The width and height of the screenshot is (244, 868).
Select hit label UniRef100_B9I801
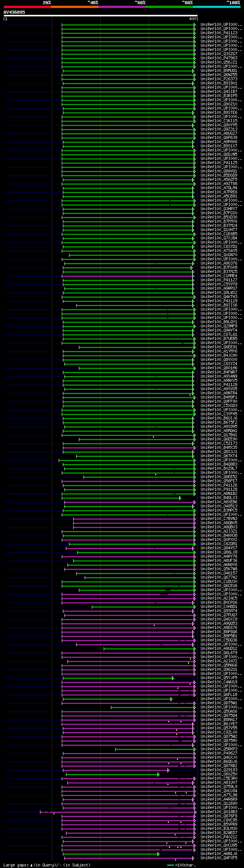coord(219,83)
